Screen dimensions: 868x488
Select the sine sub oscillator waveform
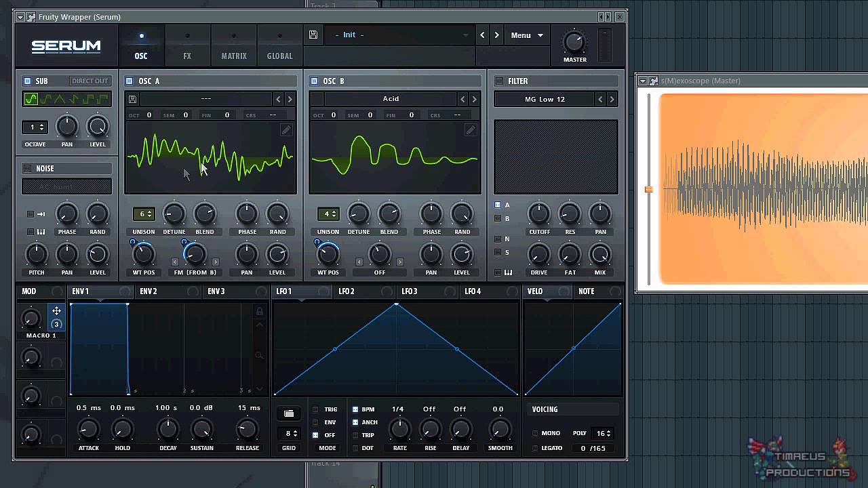[31, 99]
